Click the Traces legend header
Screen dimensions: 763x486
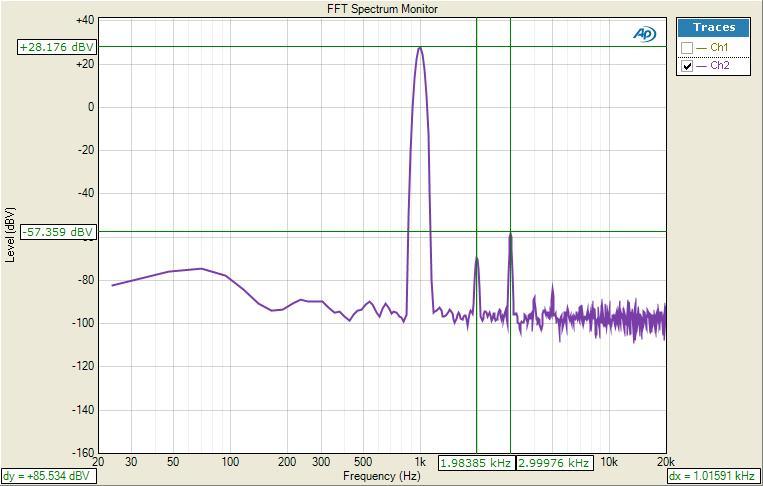(x=714, y=28)
